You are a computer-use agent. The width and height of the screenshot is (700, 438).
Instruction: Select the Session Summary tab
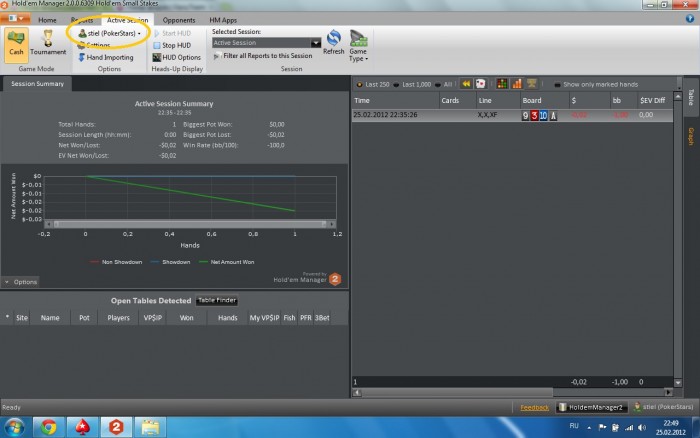(37, 84)
